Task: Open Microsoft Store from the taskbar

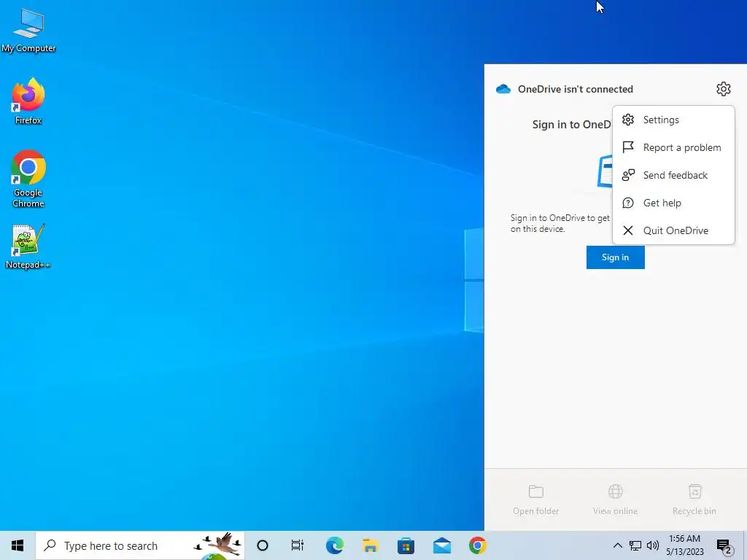Action: click(406, 545)
